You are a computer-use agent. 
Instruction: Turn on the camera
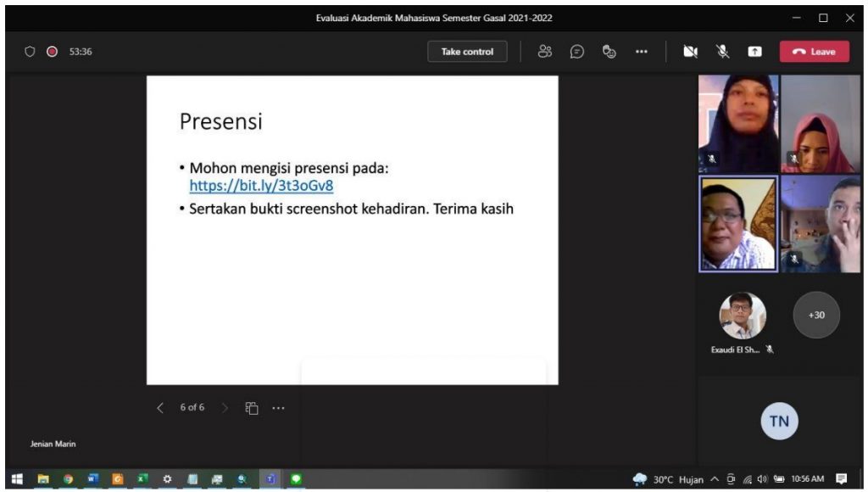click(691, 52)
